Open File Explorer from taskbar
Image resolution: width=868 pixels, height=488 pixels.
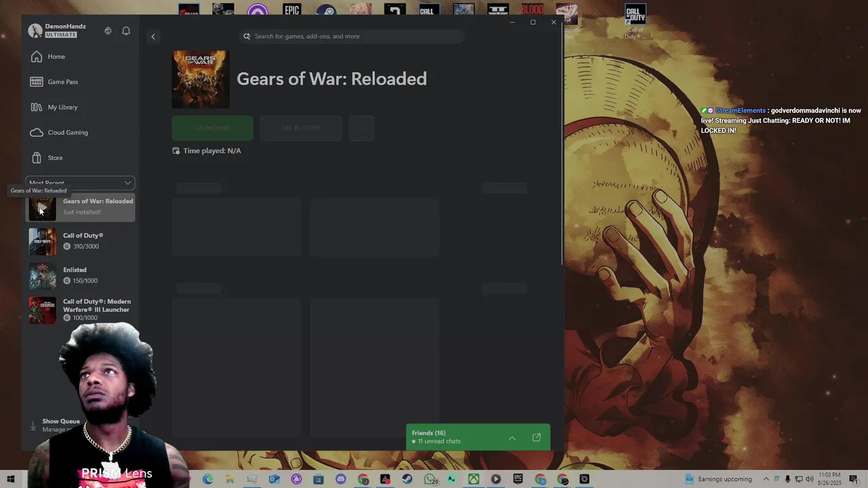pyautogui.click(x=230, y=479)
